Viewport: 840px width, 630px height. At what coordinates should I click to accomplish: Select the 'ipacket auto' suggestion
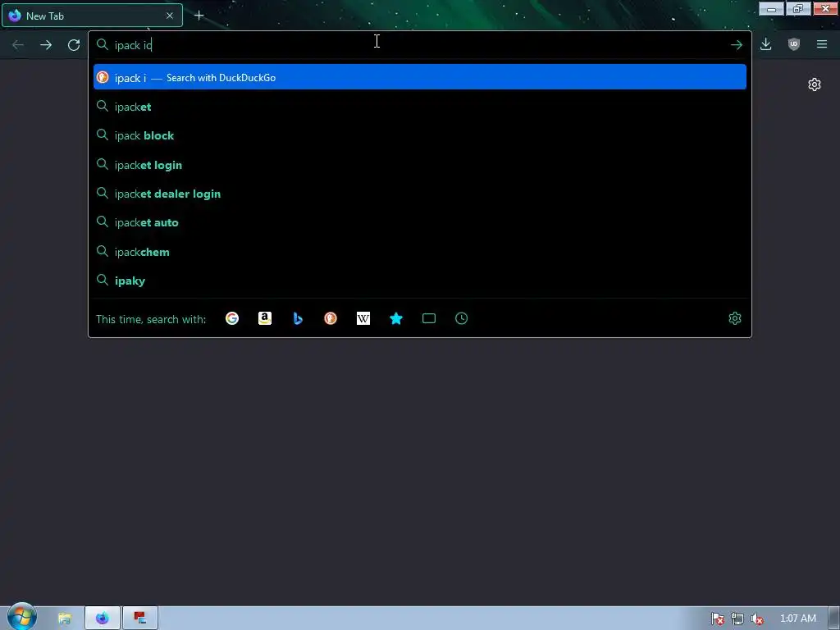pyautogui.click(x=419, y=223)
